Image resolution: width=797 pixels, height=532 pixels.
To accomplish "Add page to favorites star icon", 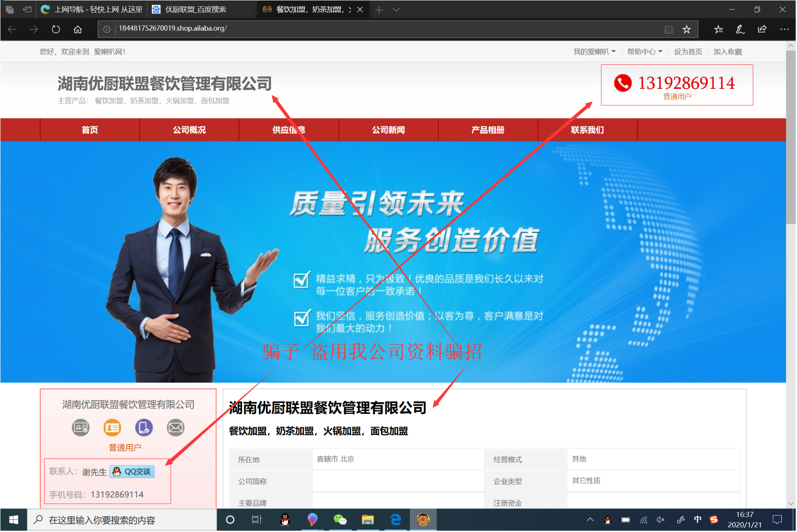I will coord(686,29).
